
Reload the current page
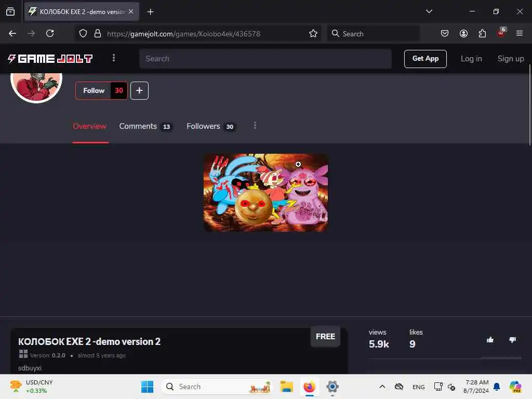50,34
